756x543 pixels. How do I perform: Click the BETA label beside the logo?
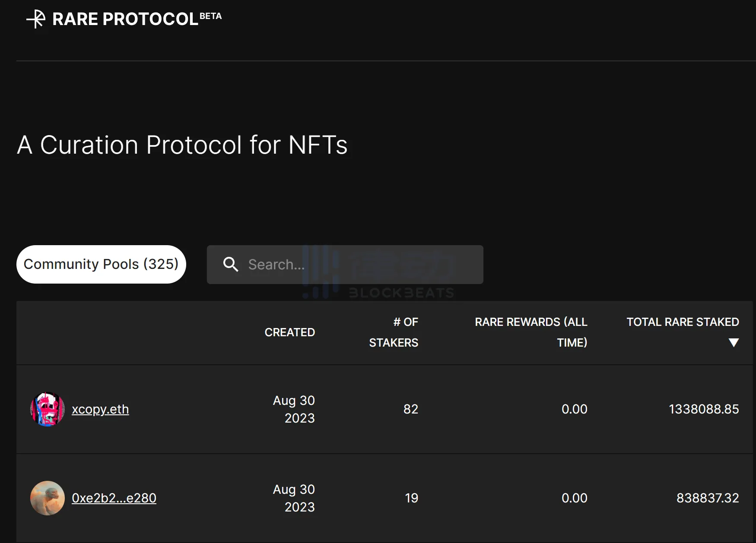point(211,16)
